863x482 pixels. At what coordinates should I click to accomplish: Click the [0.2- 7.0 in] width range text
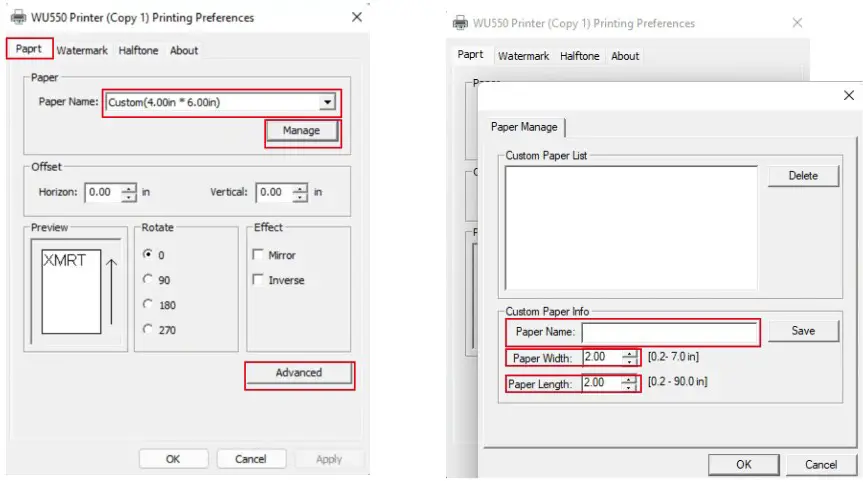pyautogui.click(x=673, y=357)
